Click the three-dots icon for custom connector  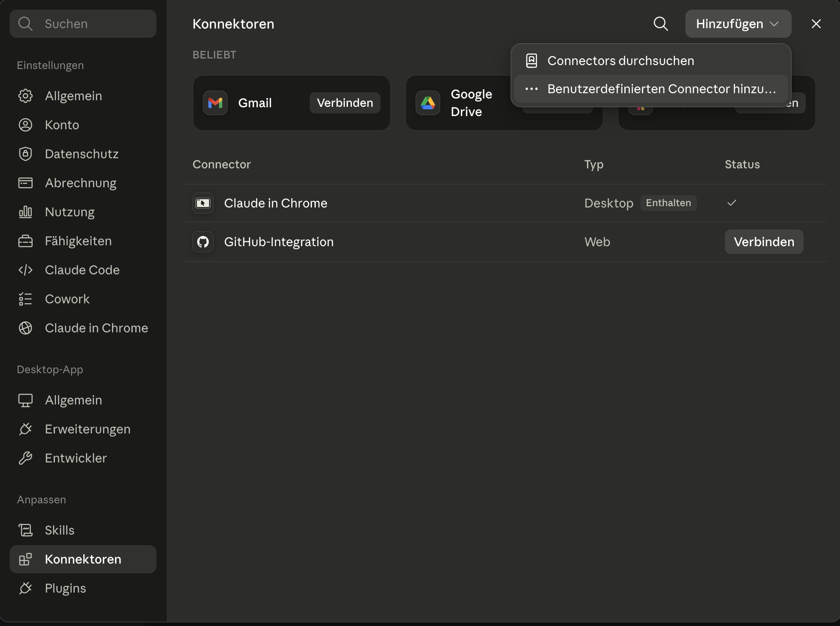point(532,89)
